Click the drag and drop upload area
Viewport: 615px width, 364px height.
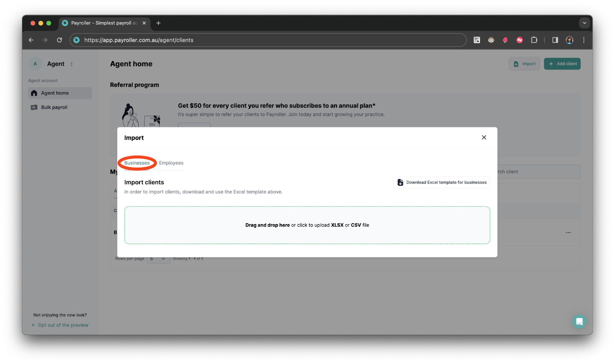[307, 225]
